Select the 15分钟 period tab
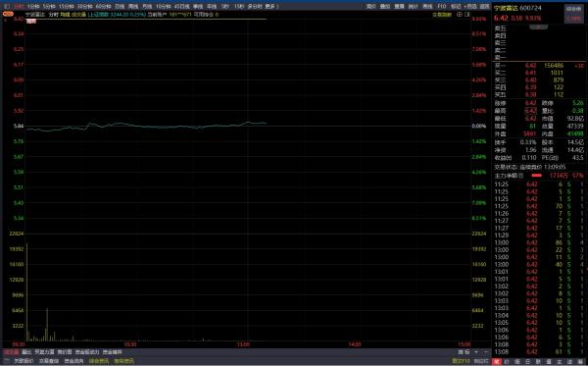The height and width of the screenshot is (366, 588). point(66,7)
